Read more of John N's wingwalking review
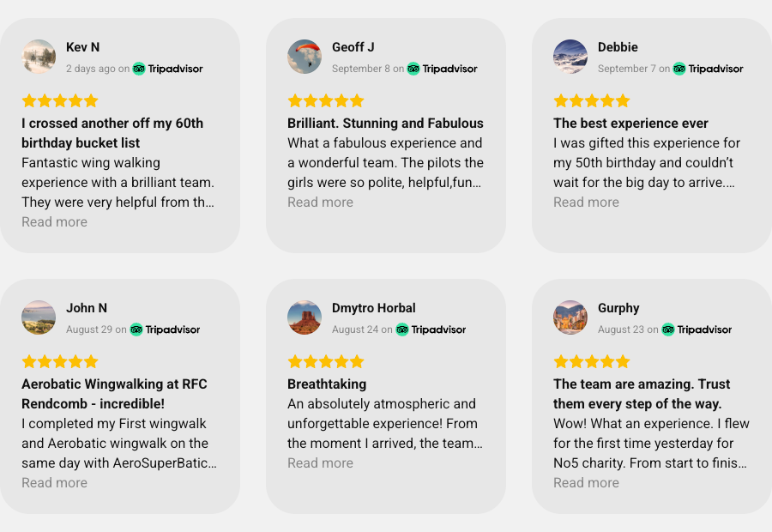The width and height of the screenshot is (772, 532). [54, 483]
